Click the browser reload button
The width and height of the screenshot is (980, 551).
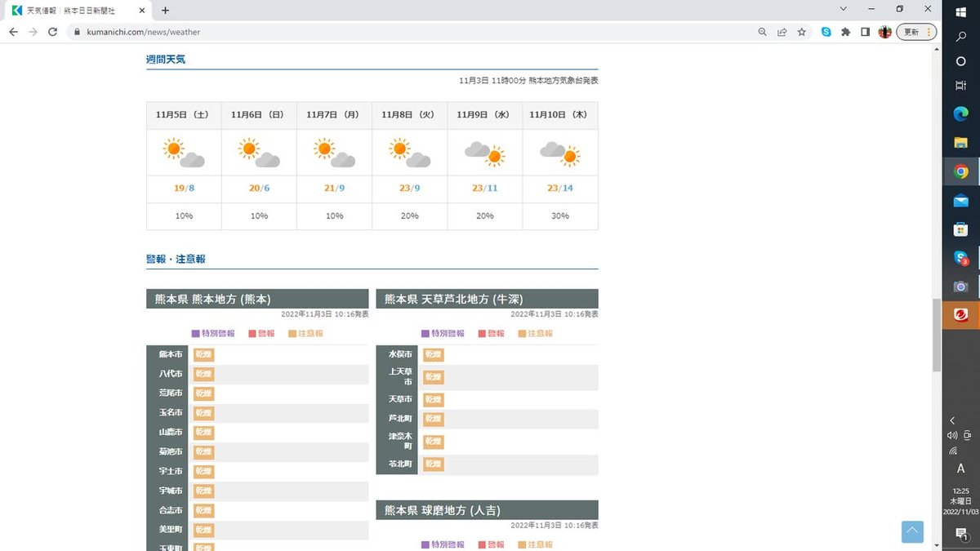click(x=53, y=32)
